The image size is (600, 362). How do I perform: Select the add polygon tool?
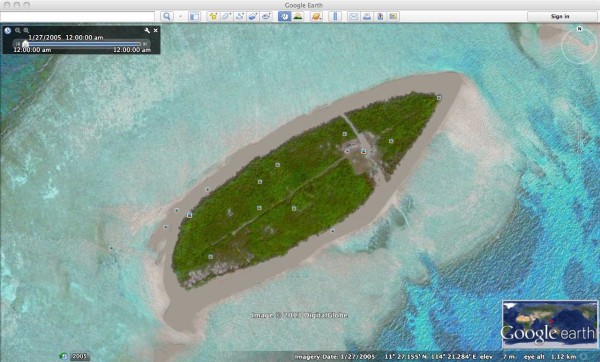(227, 16)
